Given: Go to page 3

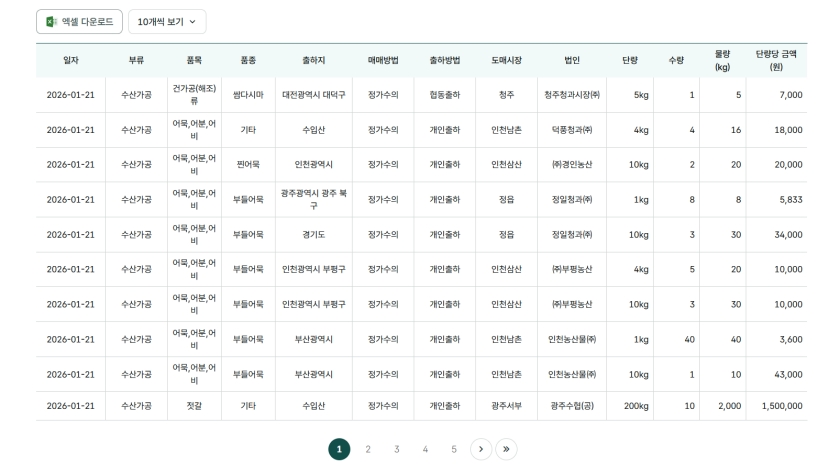Looking at the screenshot, I should click(396, 449).
